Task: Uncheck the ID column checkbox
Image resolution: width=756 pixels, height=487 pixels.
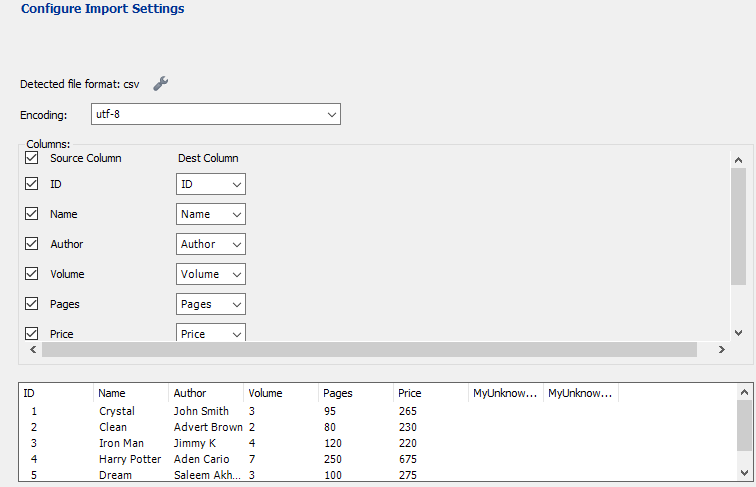Action: click(32, 184)
